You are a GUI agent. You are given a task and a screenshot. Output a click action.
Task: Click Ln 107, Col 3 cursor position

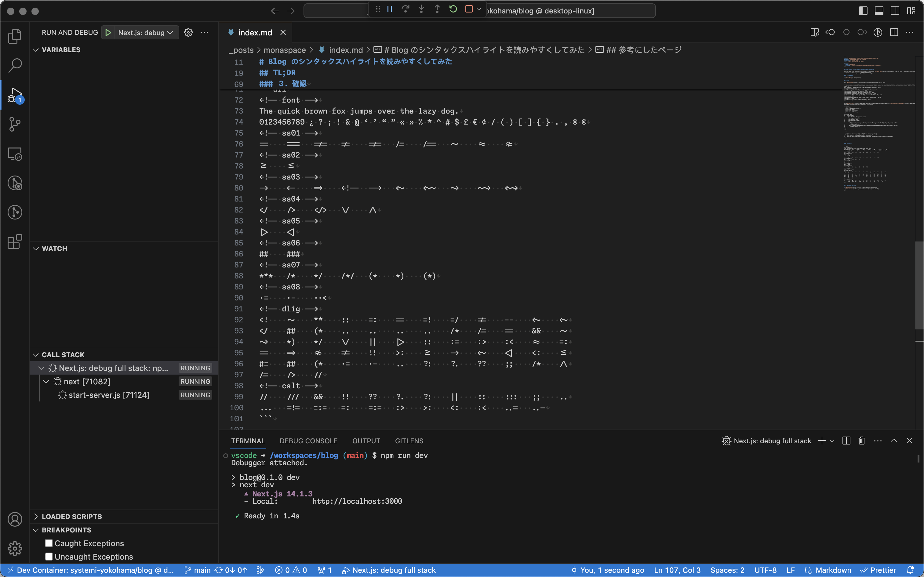click(x=677, y=570)
